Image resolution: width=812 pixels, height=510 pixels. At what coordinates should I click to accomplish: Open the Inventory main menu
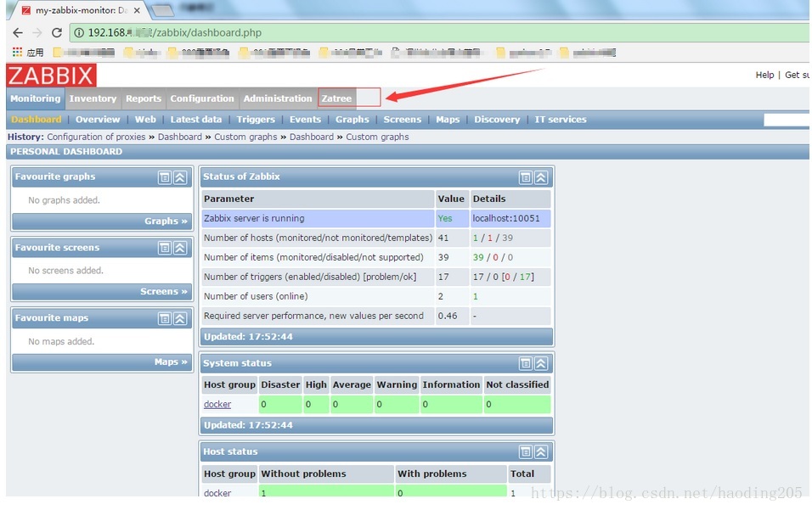pyautogui.click(x=93, y=98)
